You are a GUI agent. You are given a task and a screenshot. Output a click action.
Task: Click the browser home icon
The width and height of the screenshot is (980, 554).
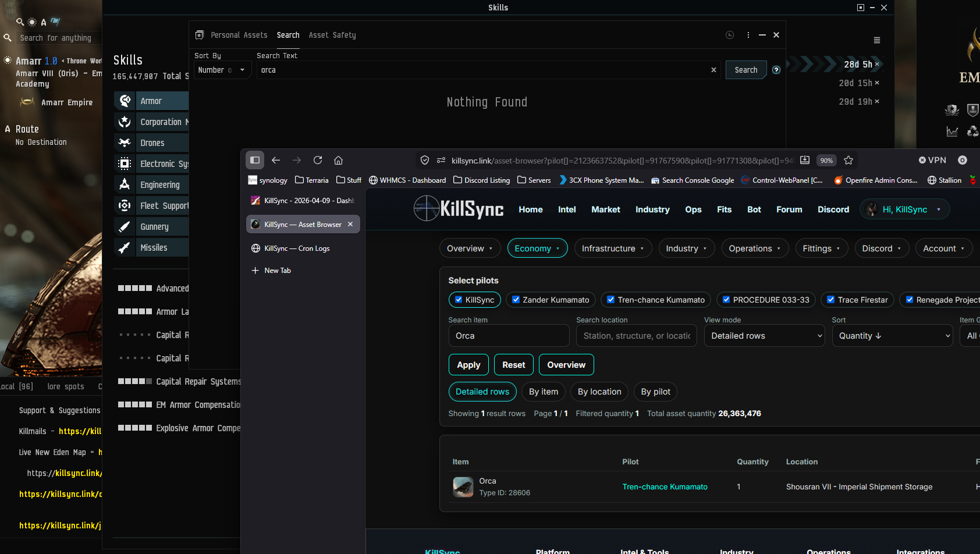click(x=338, y=160)
